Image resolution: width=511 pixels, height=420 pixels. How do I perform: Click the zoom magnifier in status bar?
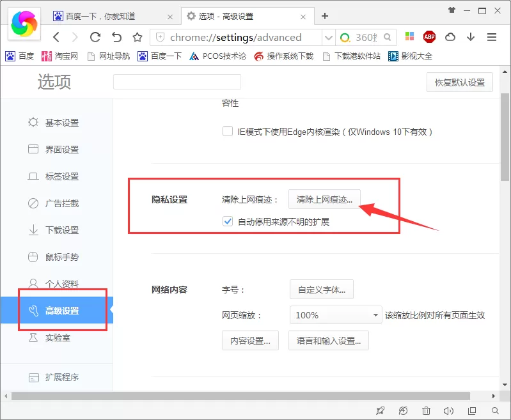coord(495,411)
